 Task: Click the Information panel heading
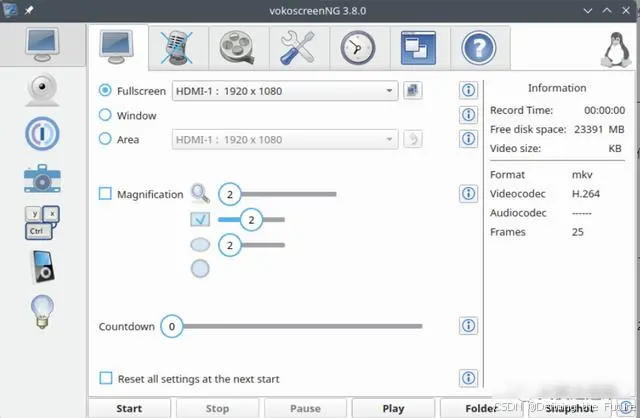tap(557, 88)
